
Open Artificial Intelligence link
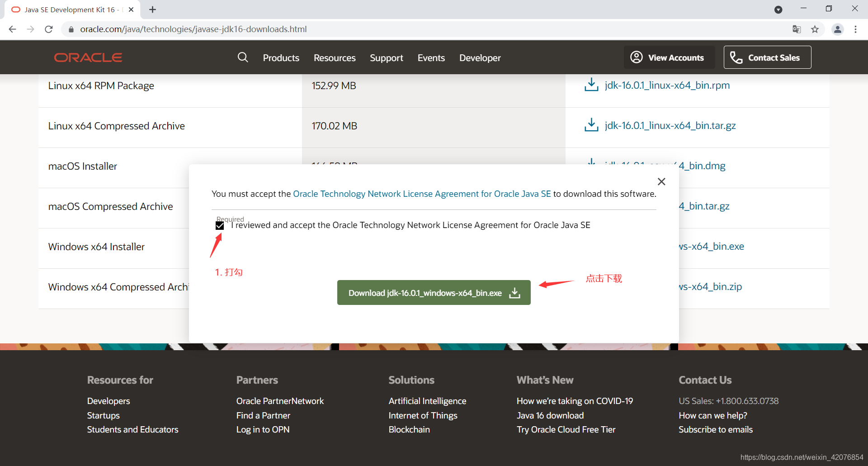pyautogui.click(x=427, y=401)
